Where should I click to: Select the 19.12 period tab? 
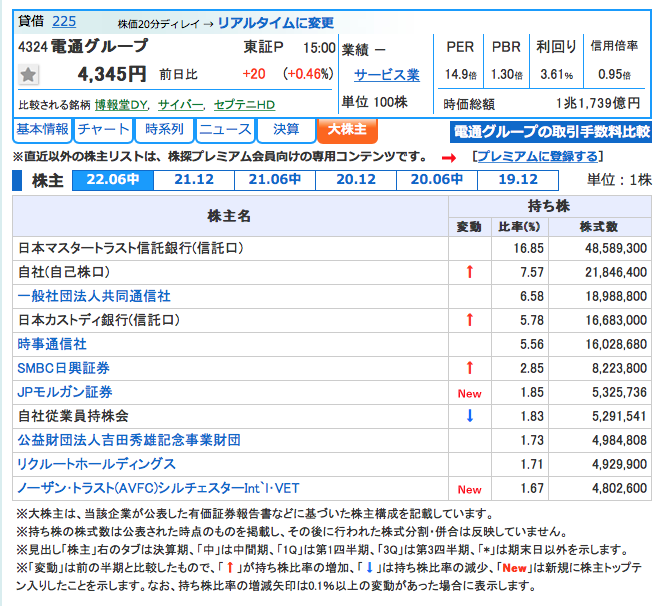(x=518, y=180)
